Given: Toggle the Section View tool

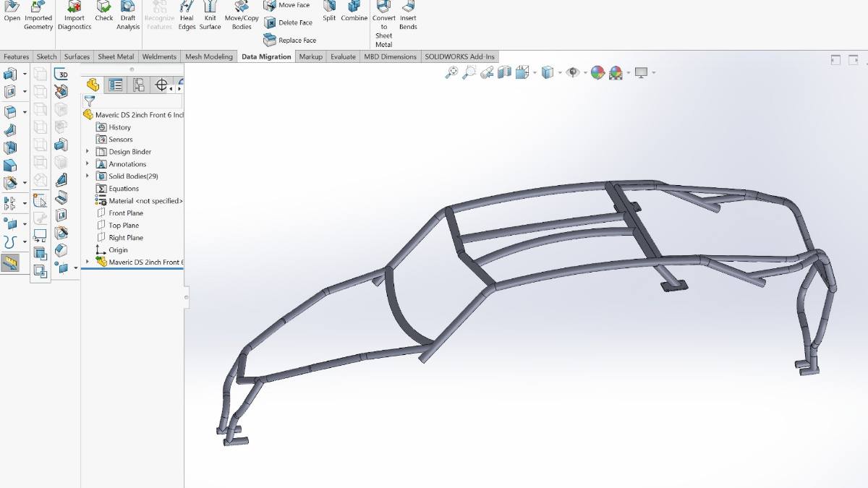Looking at the screenshot, I should tap(504, 72).
